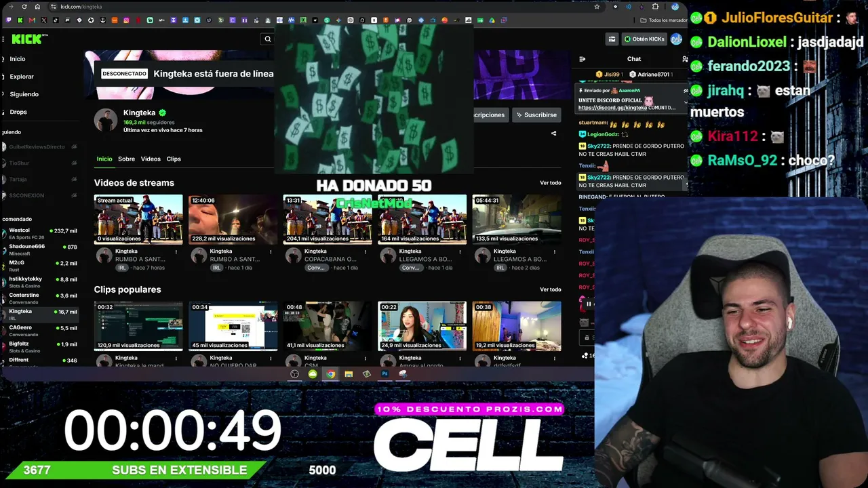Open the Kick search box

pos(268,39)
